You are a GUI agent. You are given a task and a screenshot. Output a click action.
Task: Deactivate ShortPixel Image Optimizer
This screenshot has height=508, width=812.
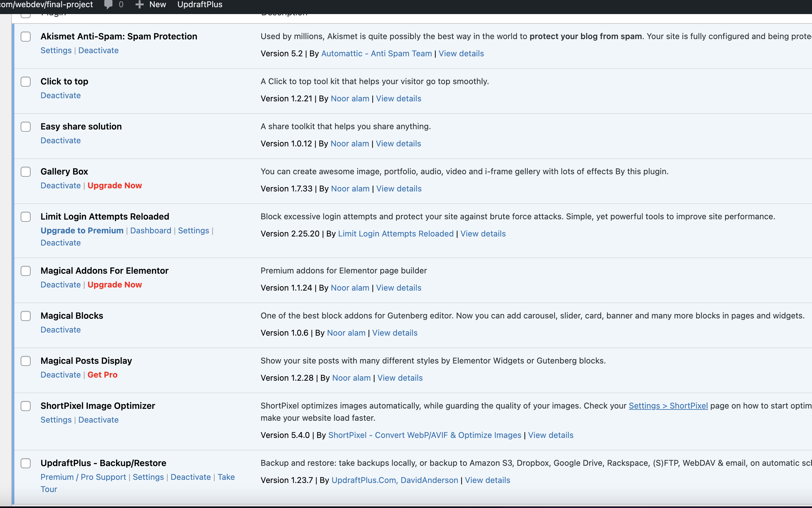coord(98,420)
